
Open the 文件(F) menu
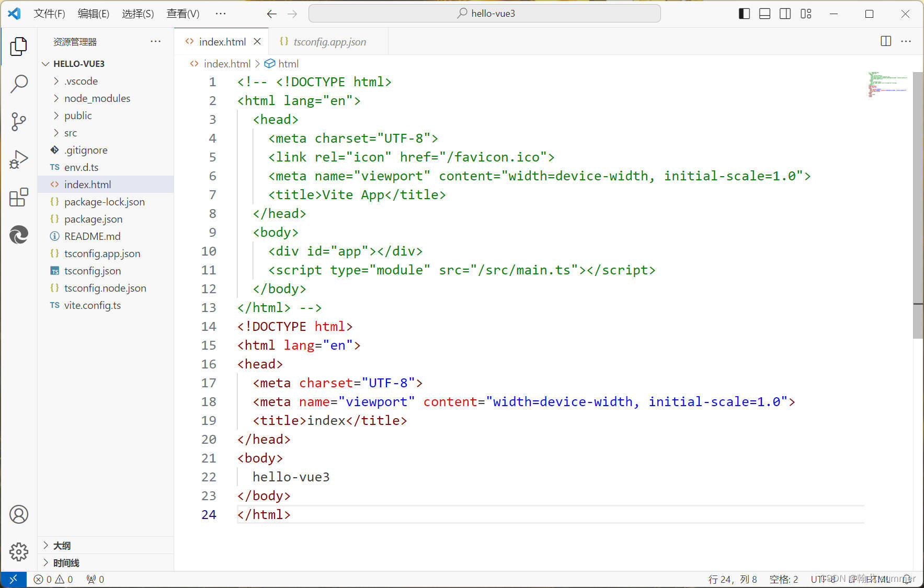click(x=49, y=14)
